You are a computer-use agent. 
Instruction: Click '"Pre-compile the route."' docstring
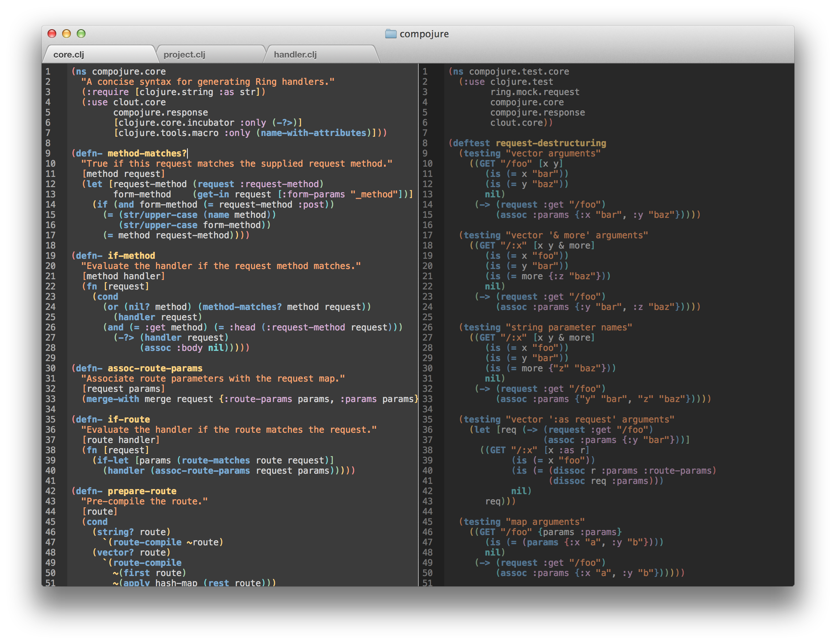pyautogui.click(x=144, y=501)
